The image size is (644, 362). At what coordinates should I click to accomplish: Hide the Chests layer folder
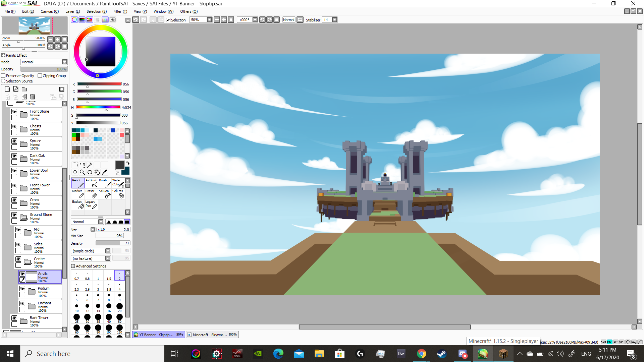click(14, 126)
